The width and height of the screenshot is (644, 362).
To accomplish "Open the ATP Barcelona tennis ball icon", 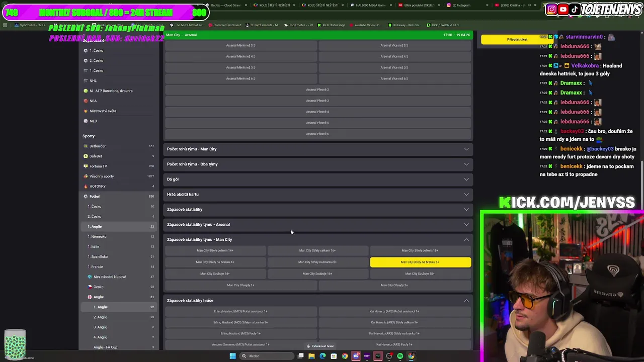I will click(x=86, y=90).
